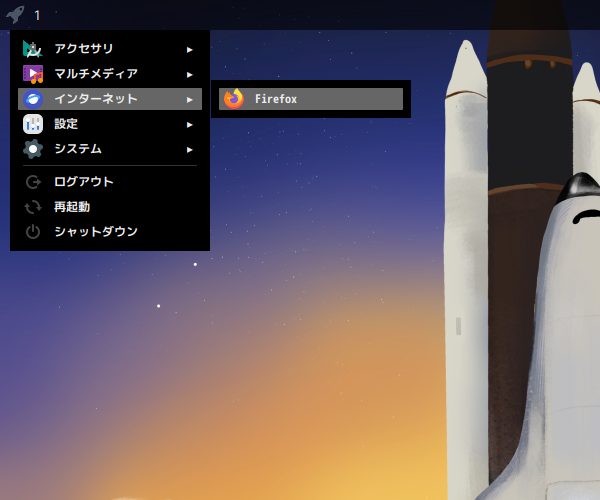Click the 再起動 circular arrows icon
This screenshot has height=500, width=600.
pyautogui.click(x=33, y=207)
